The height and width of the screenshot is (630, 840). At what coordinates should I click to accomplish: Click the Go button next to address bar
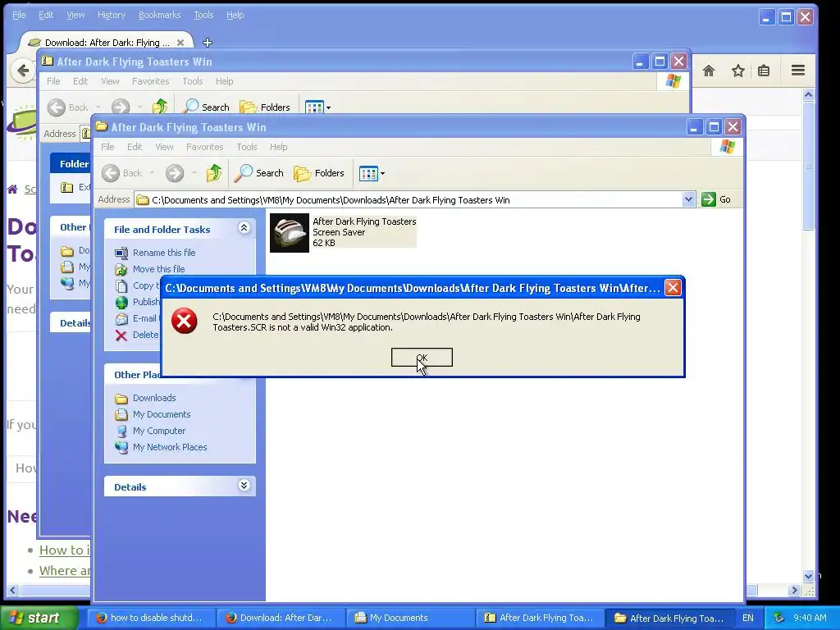tap(716, 199)
